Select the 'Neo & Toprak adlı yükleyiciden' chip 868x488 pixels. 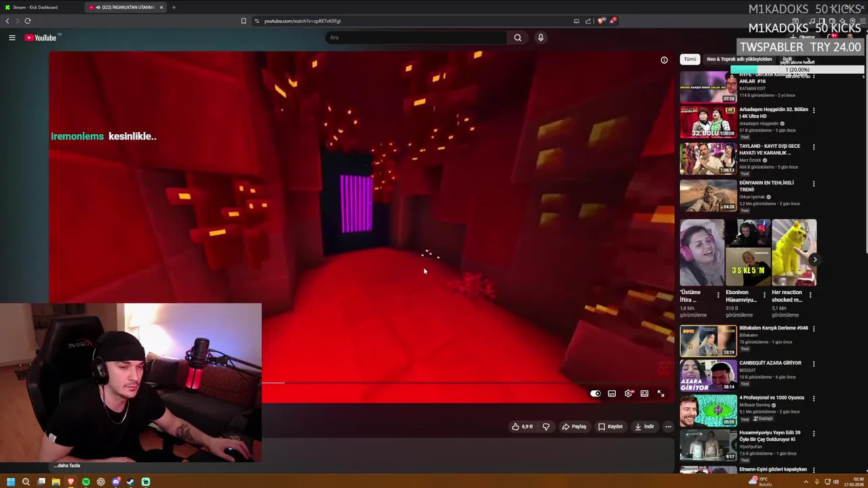pos(739,59)
